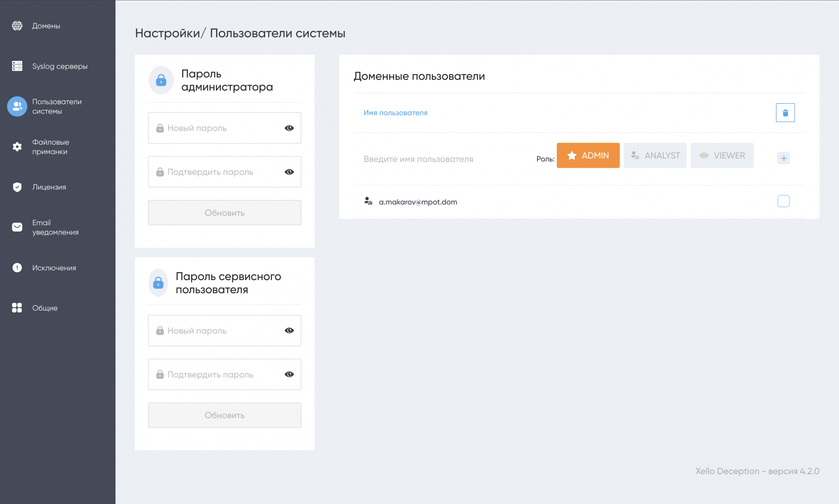Open Общие settings section
The image size is (839, 504).
[45, 308]
